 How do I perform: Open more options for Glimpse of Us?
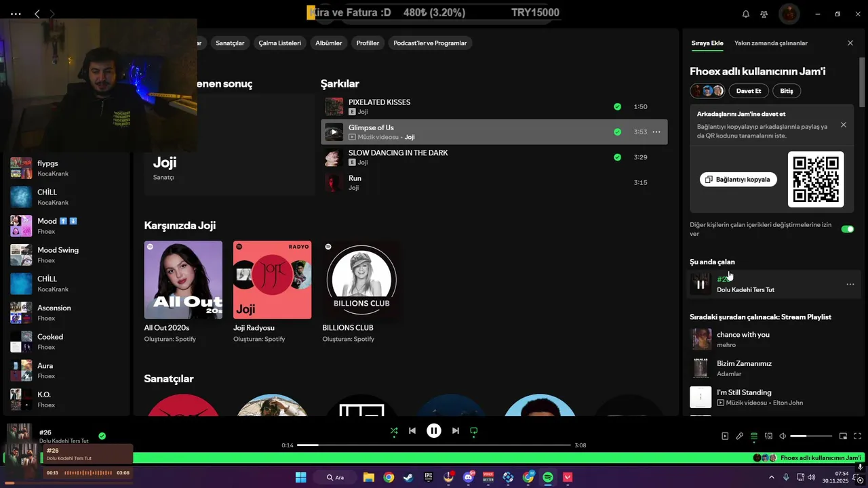(656, 132)
